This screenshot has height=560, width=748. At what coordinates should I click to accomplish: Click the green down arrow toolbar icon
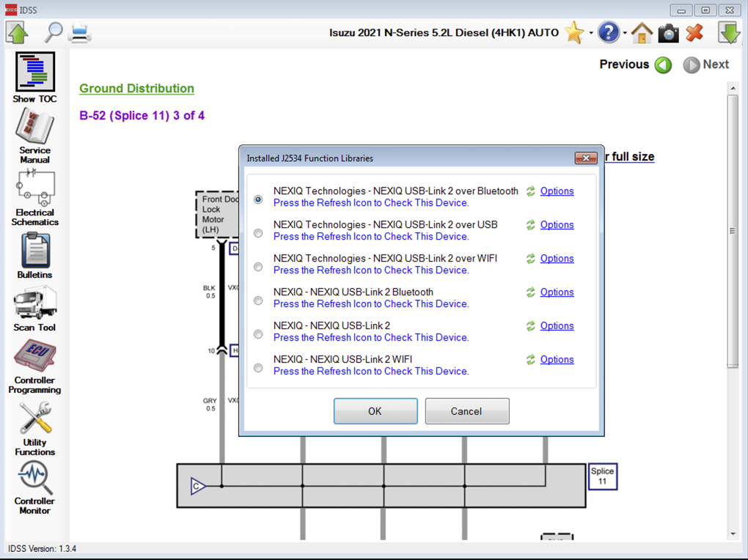[729, 33]
